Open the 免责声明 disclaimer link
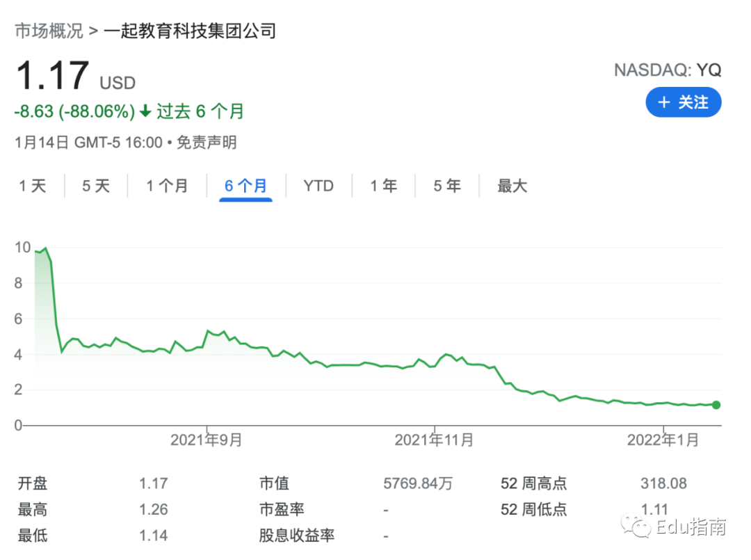This screenshot has height=560, width=751. tap(207, 143)
